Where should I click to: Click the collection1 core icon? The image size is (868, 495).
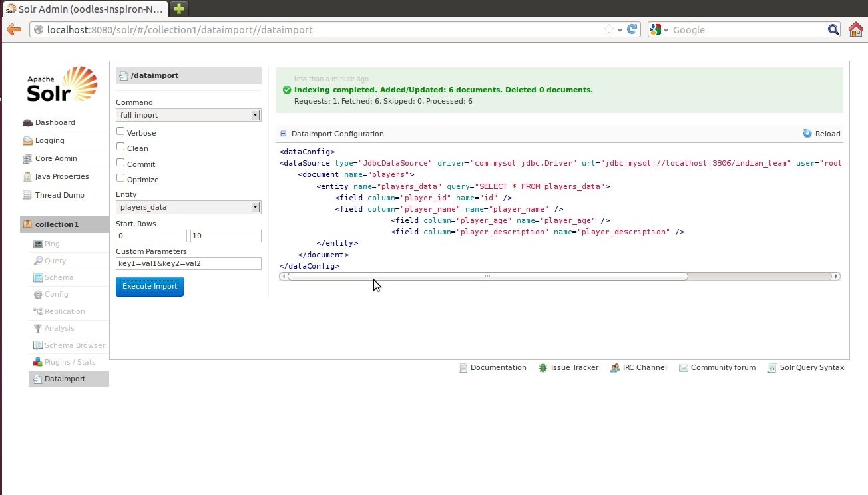[x=27, y=224]
